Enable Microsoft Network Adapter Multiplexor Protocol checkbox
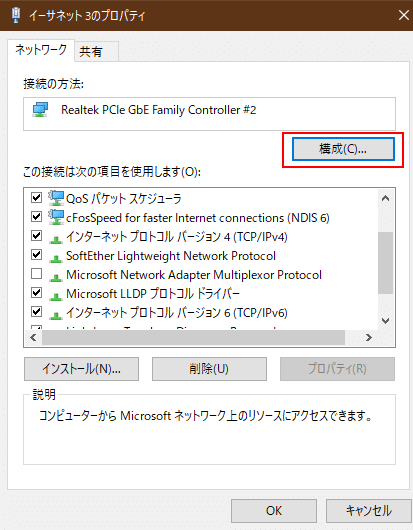413x530 pixels. click(x=37, y=273)
